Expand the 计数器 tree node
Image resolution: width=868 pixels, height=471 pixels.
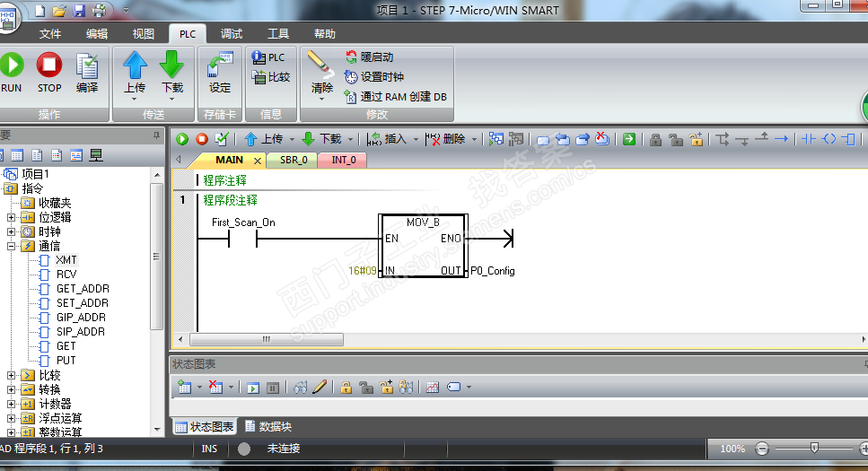(x=11, y=404)
